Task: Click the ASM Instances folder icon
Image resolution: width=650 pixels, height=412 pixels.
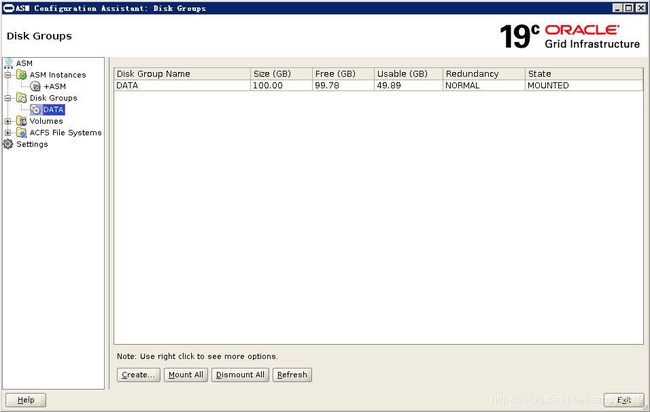Action: [x=22, y=75]
